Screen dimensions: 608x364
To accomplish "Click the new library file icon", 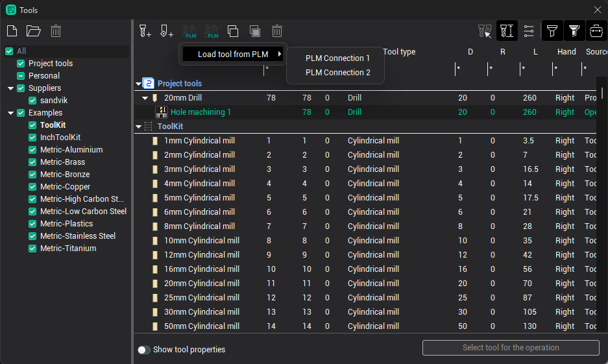I will click(x=12, y=30).
